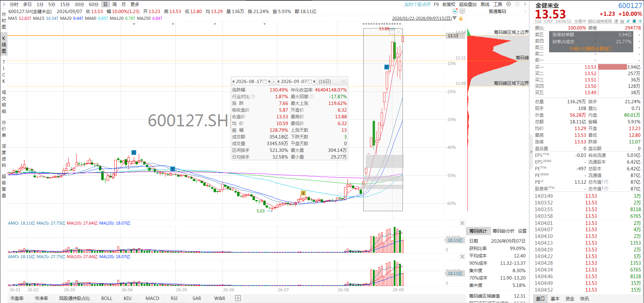Select the MACD indicator tab
644x303 pixels.
(153, 298)
